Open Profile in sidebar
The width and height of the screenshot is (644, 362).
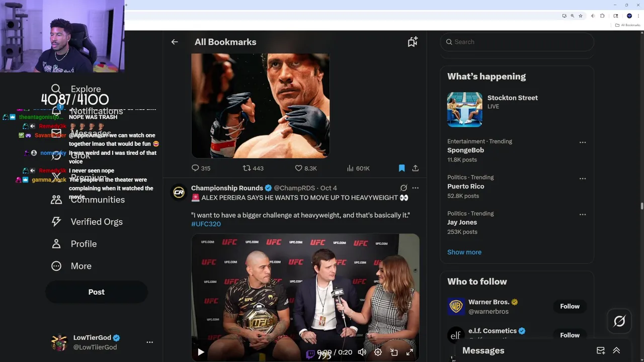(74, 244)
